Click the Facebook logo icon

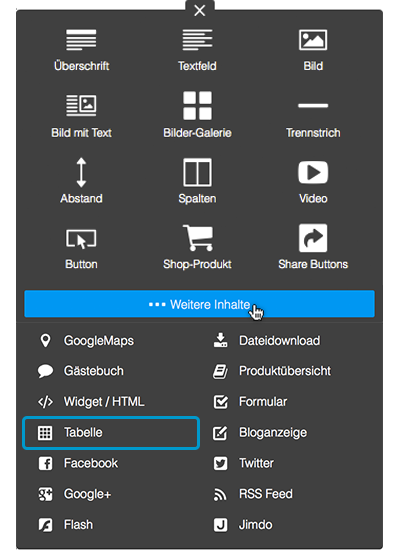pos(45,463)
